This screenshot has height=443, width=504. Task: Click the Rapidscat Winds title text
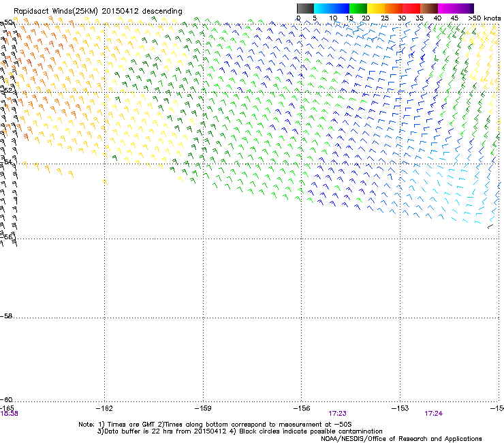point(98,11)
